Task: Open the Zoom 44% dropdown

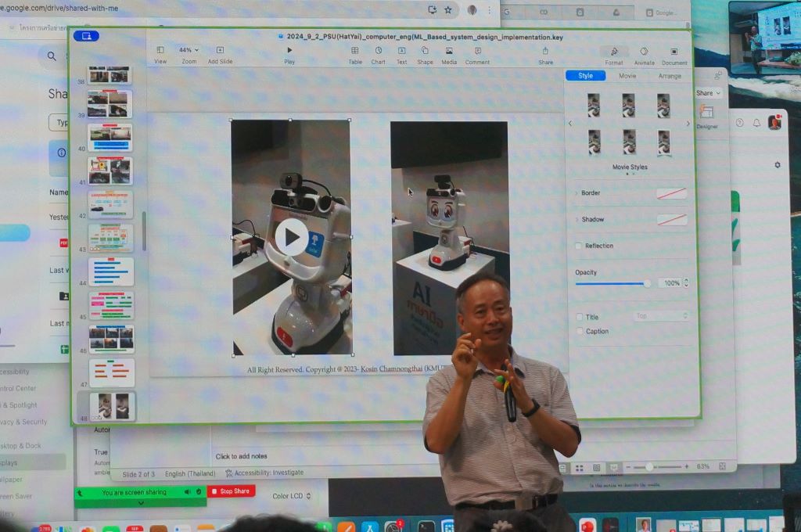Action: pyautogui.click(x=189, y=50)
